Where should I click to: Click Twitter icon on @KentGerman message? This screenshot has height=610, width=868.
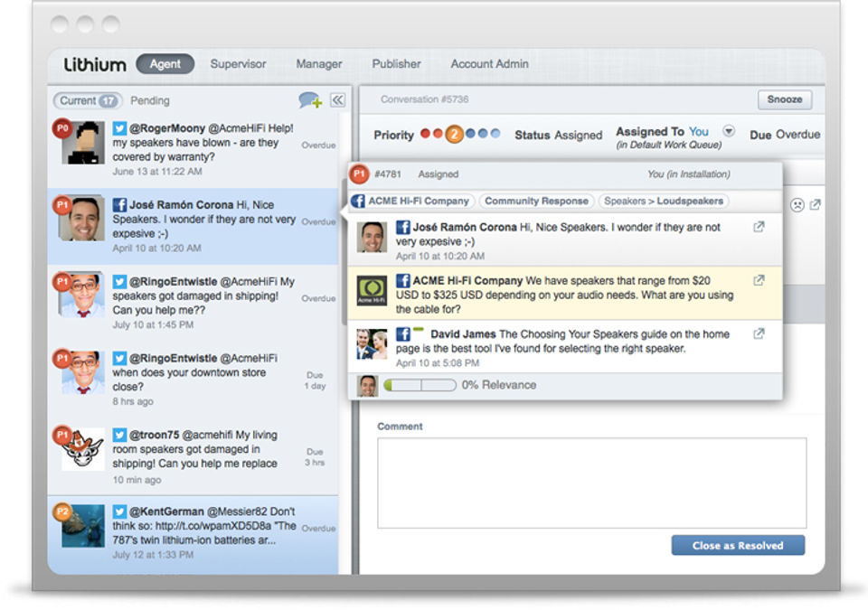pos(119,511)
